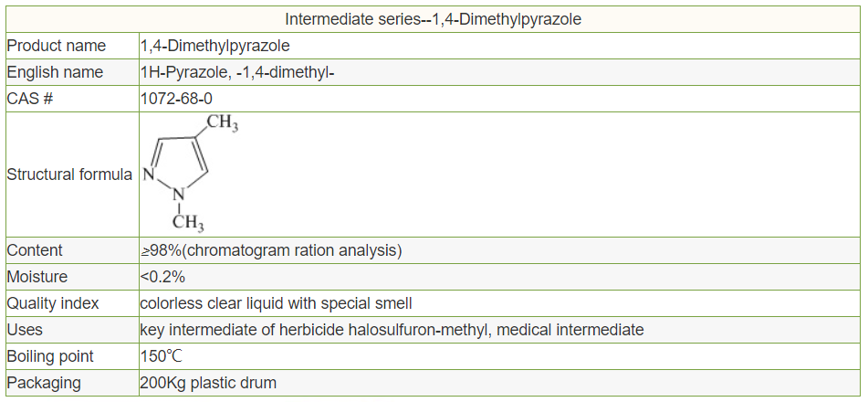Viewport: 868px width, 402px height.
Task: Select 'colorless clear liquid with special smell' text
Action: pyautogui.click(x=276, y=303)
